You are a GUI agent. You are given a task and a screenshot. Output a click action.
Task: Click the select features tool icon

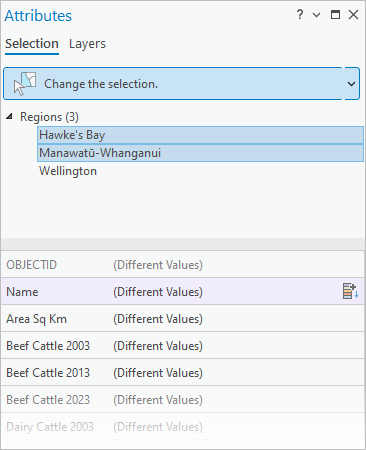25,84
